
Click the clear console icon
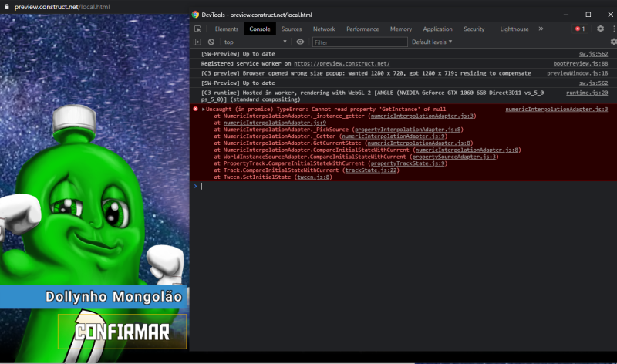[211, 42]
